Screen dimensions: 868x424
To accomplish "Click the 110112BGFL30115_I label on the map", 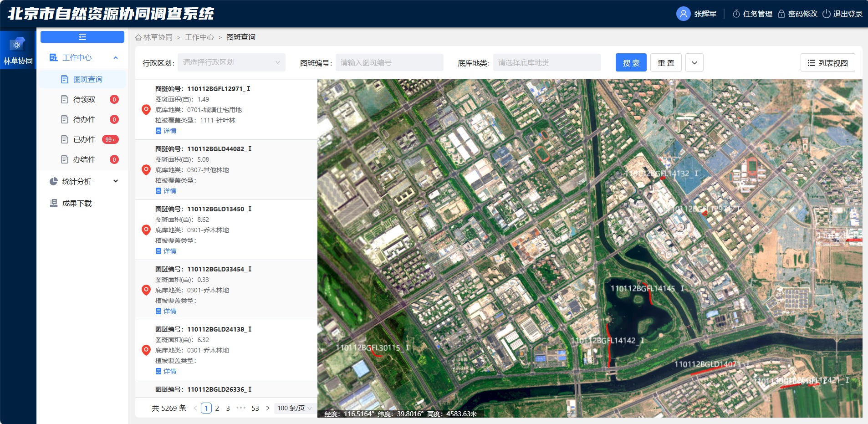I will 373,347.
